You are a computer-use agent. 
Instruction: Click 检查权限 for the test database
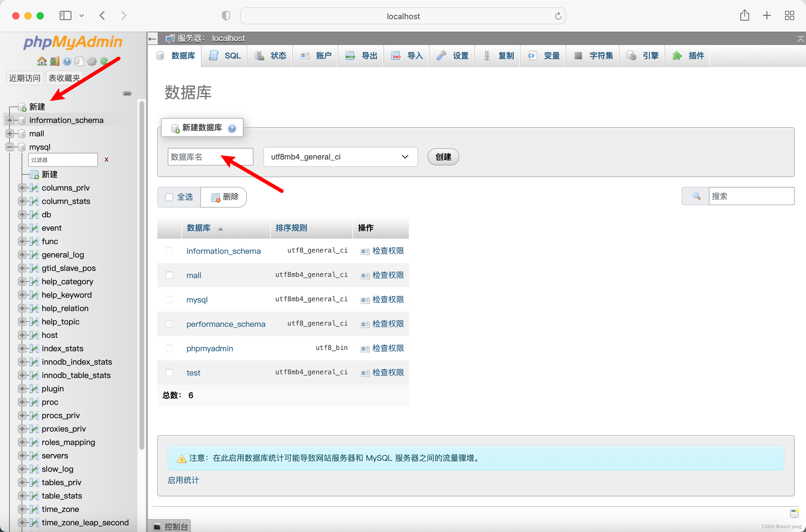388,373
